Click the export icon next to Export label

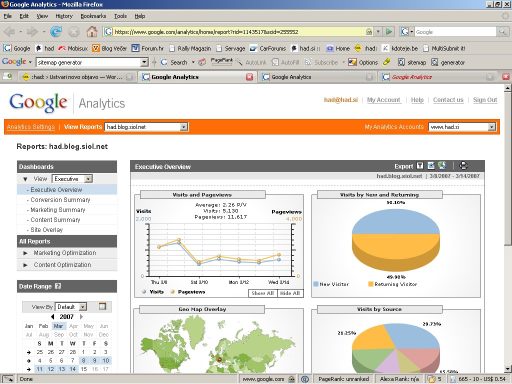click(x=420, y=166)
